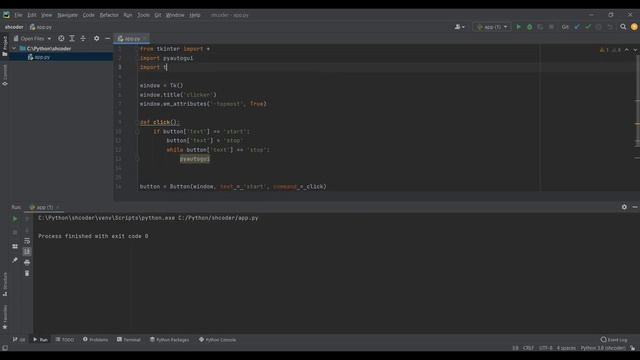Open the Code menu

click(89, 15)
